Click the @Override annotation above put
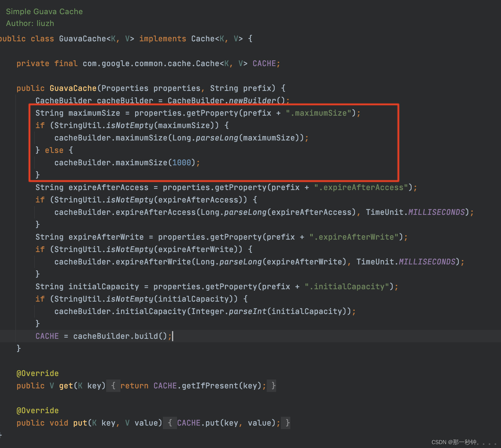The image size is (501, 448). click(38, 411)
